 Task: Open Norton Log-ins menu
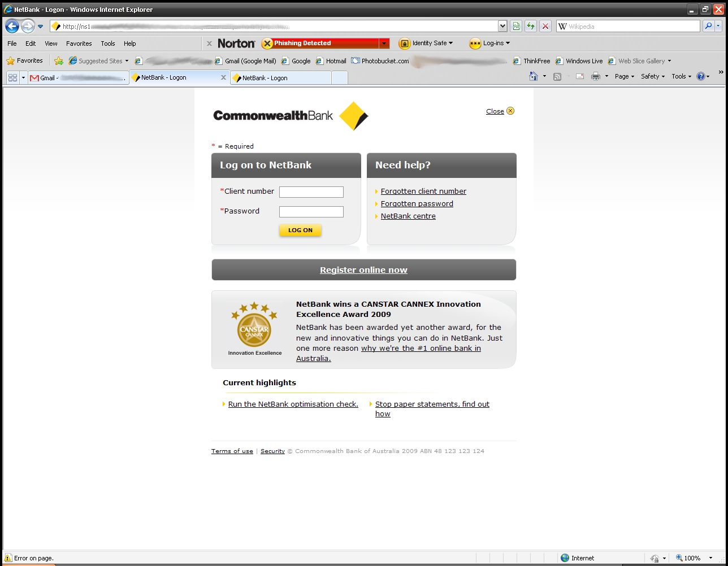point(489,43)
